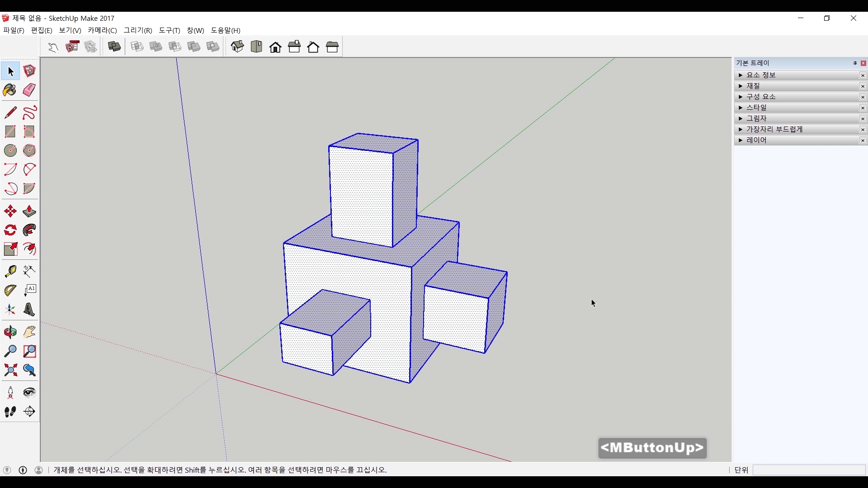The height and width of the screenshot is (488, 868).
Task: Open the 그리기(R) menu
Action: tap(138, 30)
